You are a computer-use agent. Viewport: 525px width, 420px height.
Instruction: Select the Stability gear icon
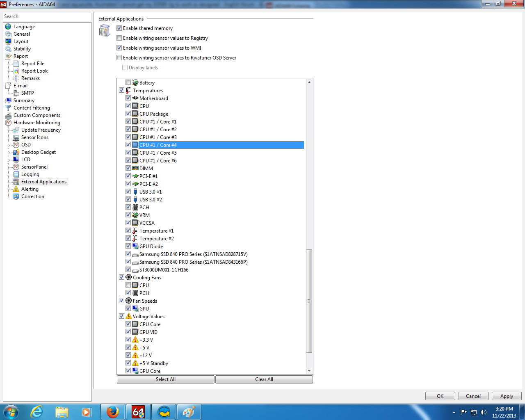click(8, 49)
